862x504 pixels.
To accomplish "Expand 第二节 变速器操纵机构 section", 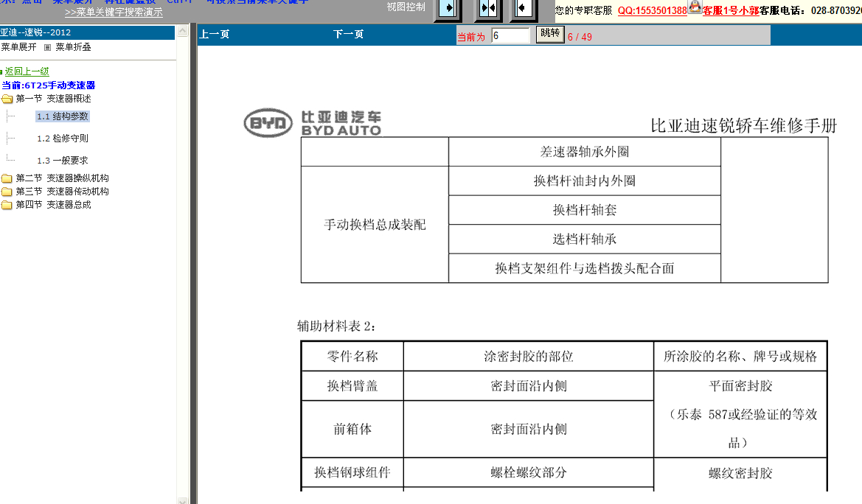I will point(62,178).
